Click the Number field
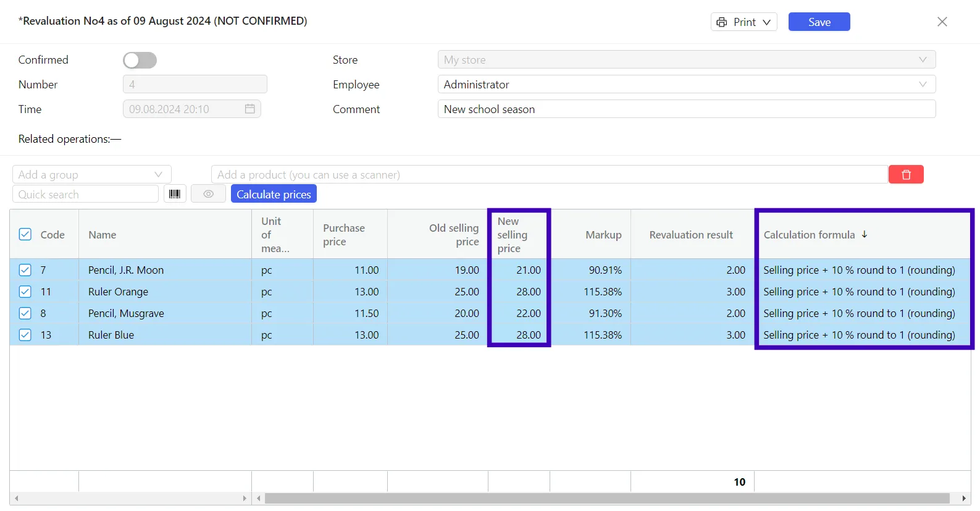The width and height of the screenshot is (980, 511). [195, 84]
